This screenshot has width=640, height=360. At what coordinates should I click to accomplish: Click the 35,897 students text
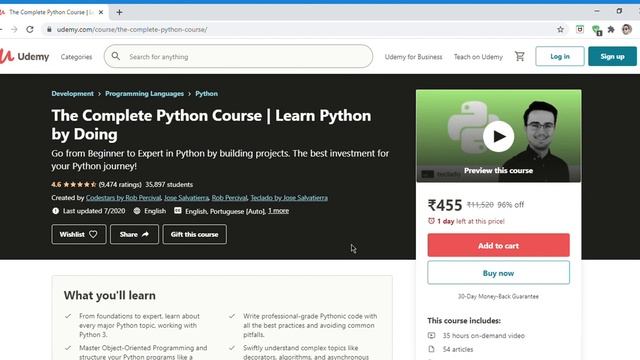click(169, 184)
